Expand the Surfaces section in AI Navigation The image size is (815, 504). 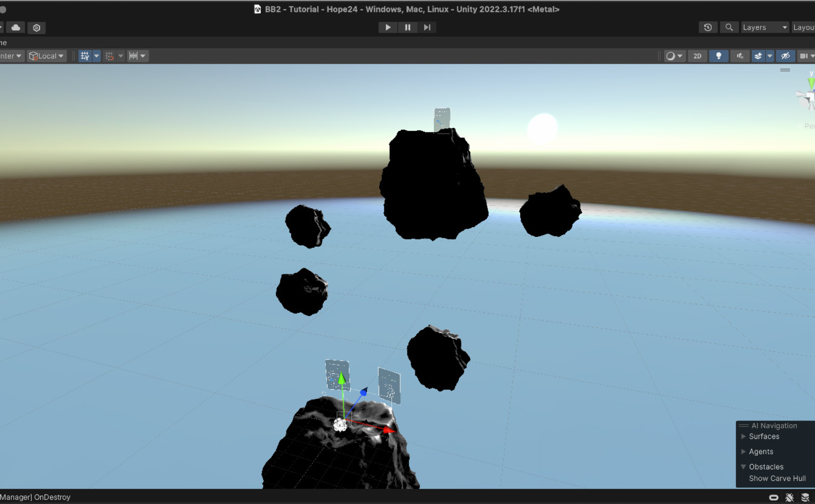[744, 436]
